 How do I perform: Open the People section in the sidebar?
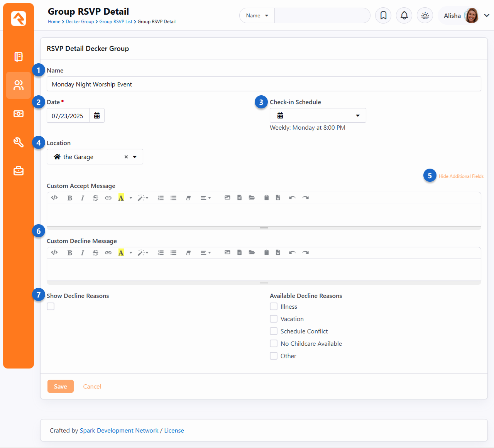click(x=19, y=85)
